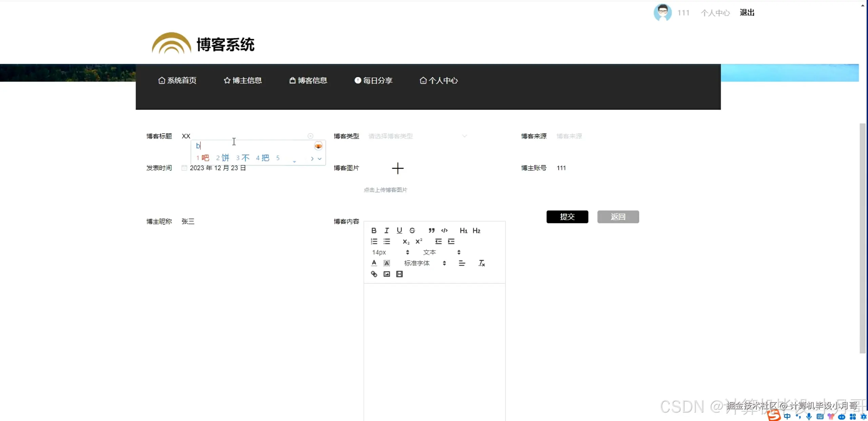Insert a code block in the editor

445,230
